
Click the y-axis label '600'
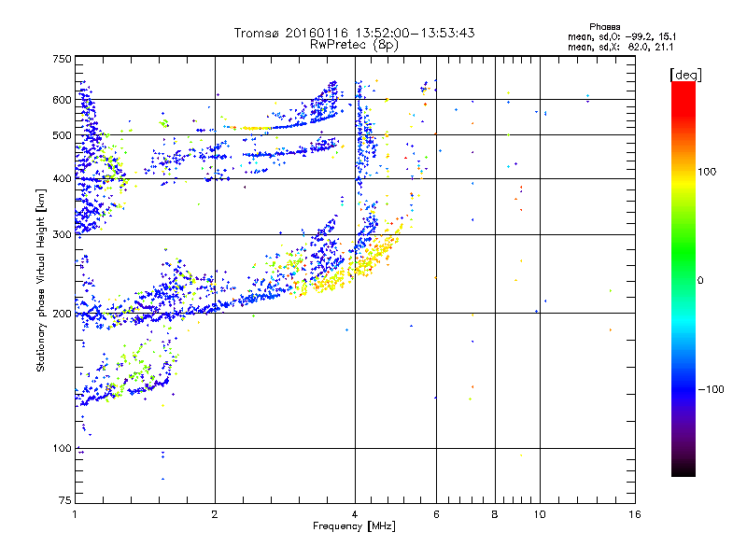coord(62,100)
